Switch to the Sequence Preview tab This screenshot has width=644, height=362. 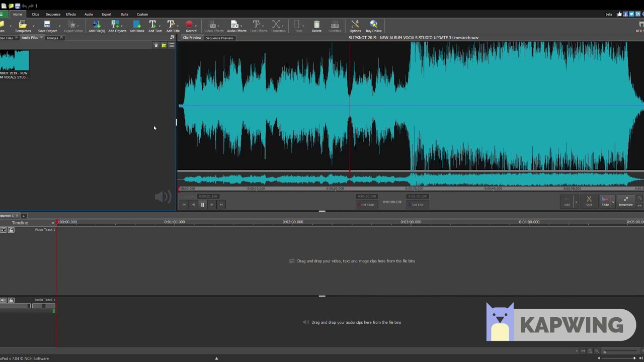(219, 38)
